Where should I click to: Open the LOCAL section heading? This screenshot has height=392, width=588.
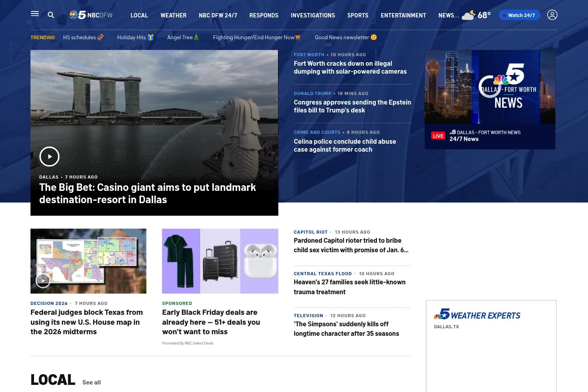53,379
